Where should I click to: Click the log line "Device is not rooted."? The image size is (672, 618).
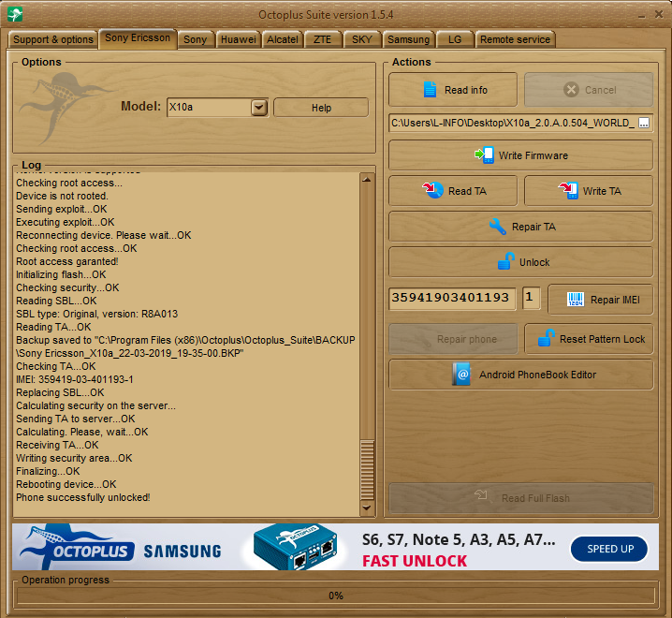pyautogui.click(x=62, y=196)
